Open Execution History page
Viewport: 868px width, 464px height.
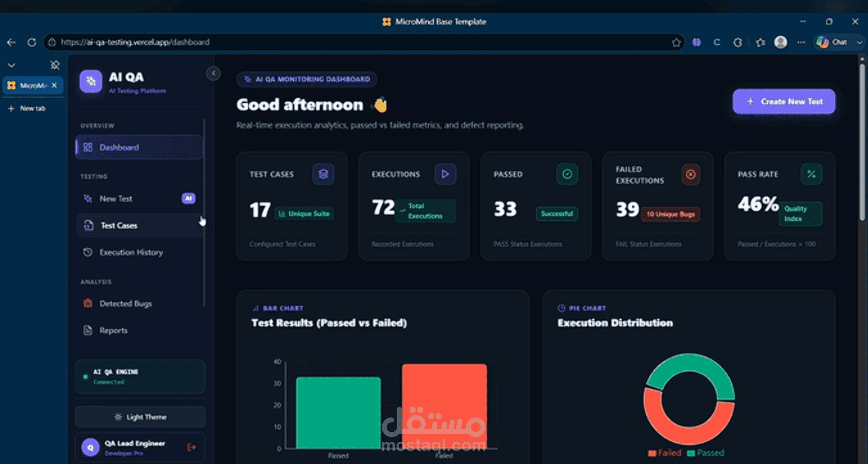point(139,252)
